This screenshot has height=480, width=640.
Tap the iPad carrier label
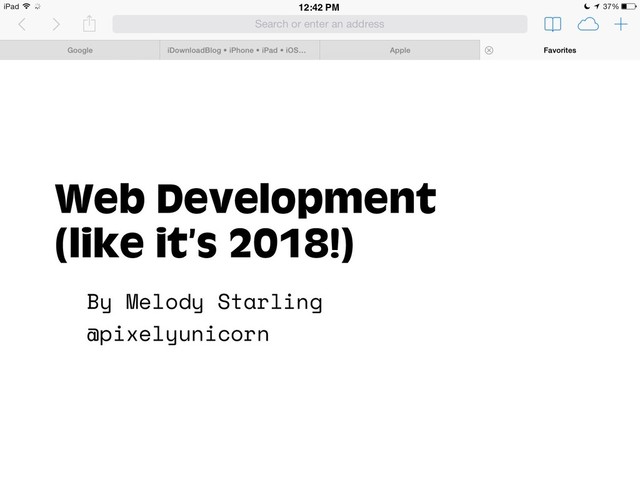11,6
